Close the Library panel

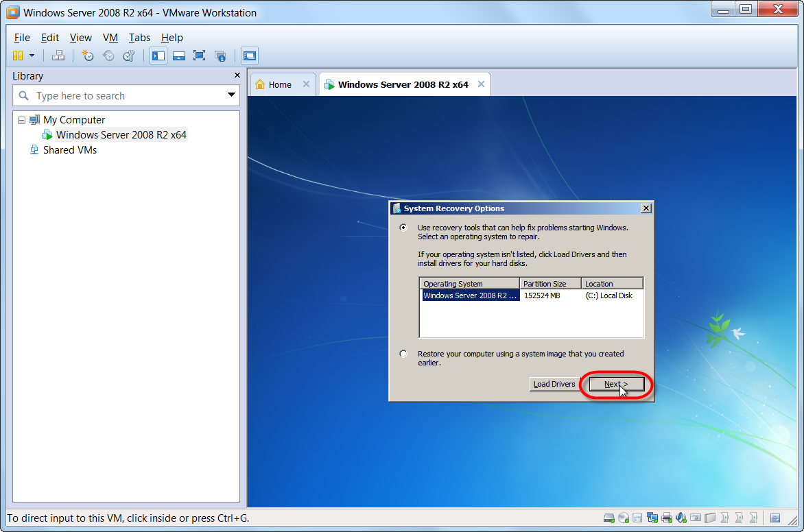(237, 75)
